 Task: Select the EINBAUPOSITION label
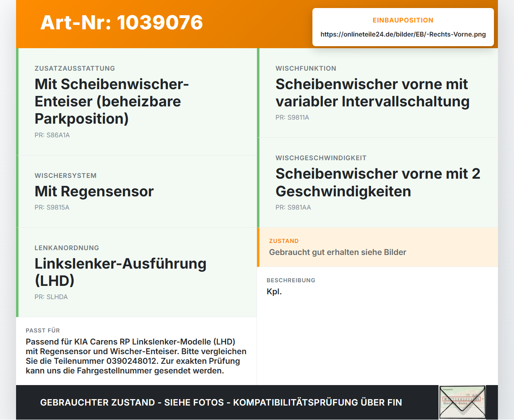pos(403,20)
